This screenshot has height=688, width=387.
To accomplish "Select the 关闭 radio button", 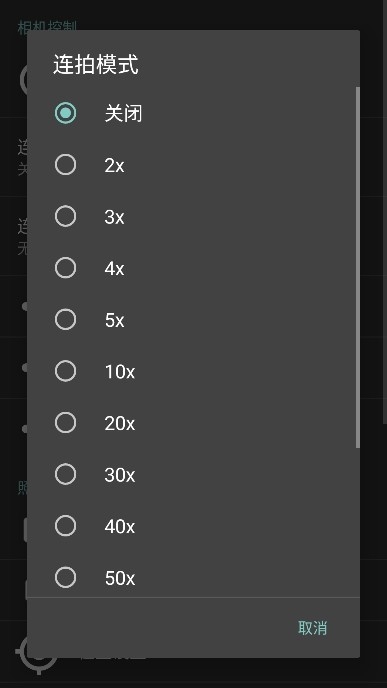I will (65, 113).
